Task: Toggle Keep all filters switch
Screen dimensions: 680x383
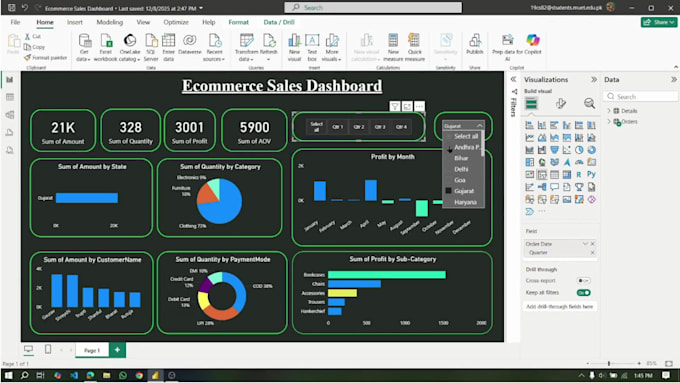Action: click(x=583, y=293)
